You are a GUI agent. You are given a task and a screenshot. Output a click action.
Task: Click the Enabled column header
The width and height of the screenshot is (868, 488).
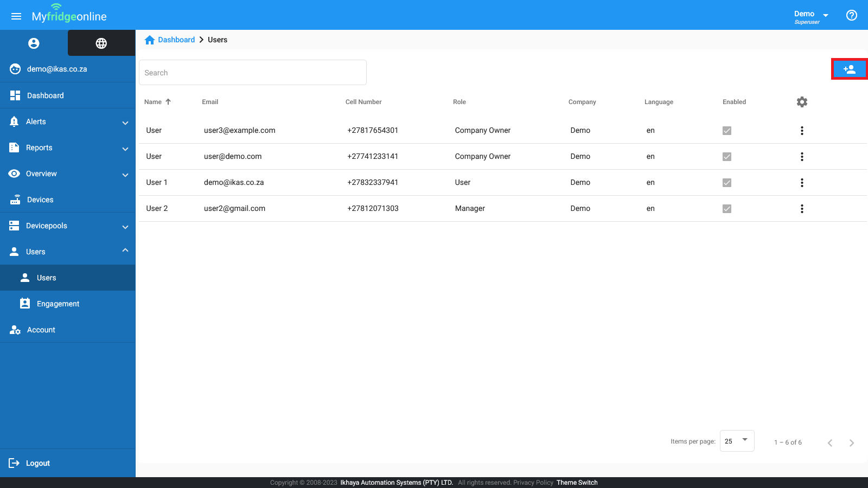pos(734,102)
